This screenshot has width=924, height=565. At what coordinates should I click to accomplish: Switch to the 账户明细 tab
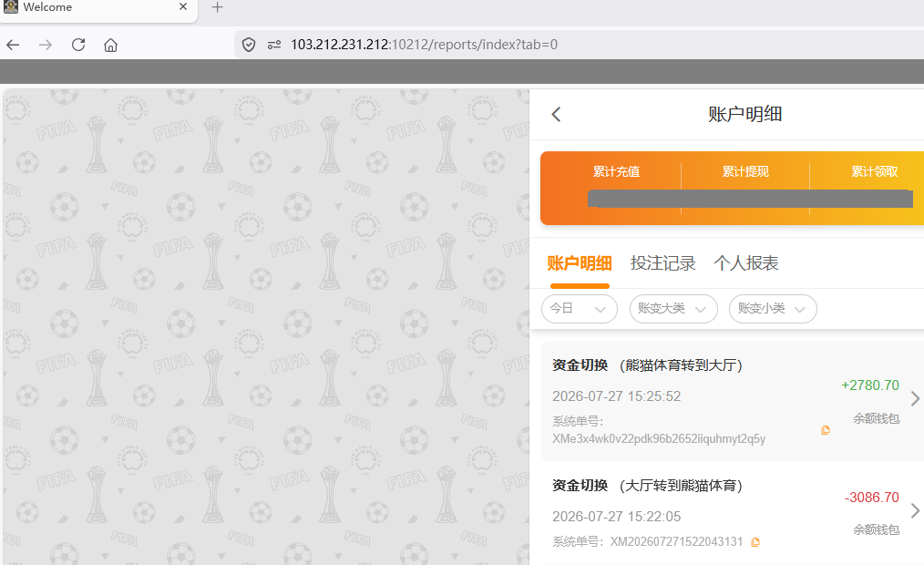coord(580,263)
